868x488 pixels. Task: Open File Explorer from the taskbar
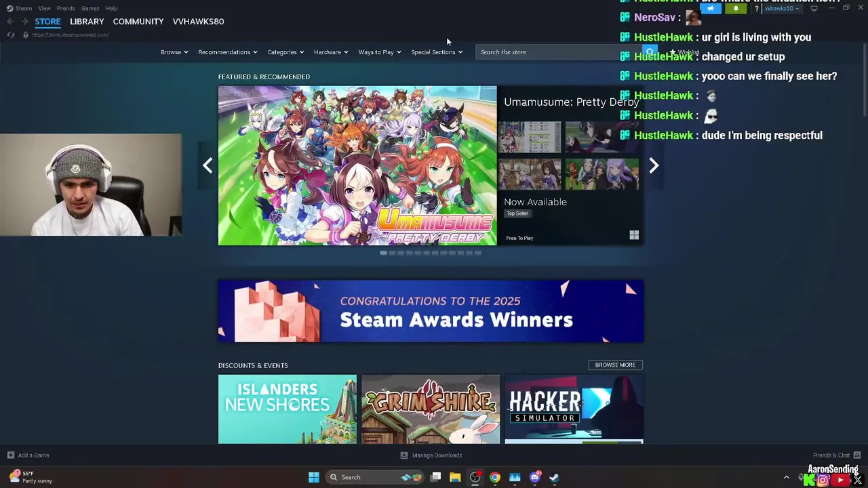pos(455,477)
